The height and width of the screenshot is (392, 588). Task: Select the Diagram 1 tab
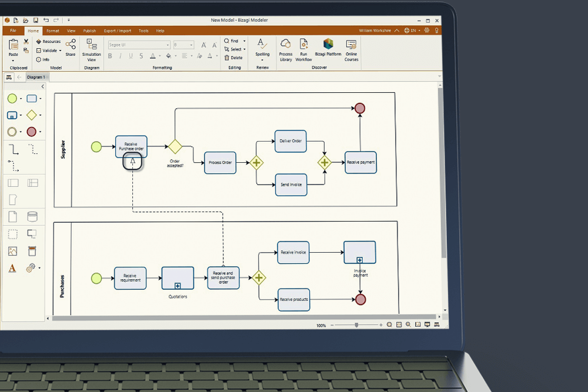36,77
